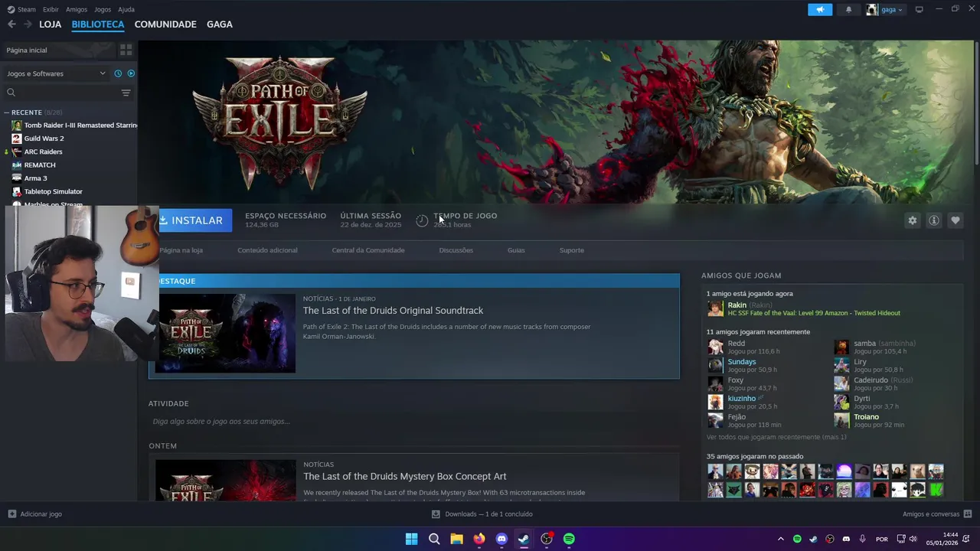This screenshot has width=980, height=551.
Task: Select Tabletop Simulator in library
Action: click(53, 191)
